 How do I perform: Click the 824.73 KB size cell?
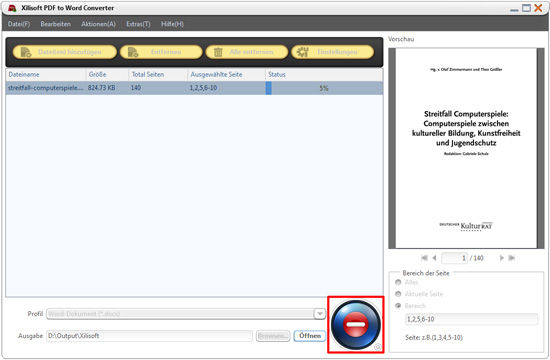(101, 88)
